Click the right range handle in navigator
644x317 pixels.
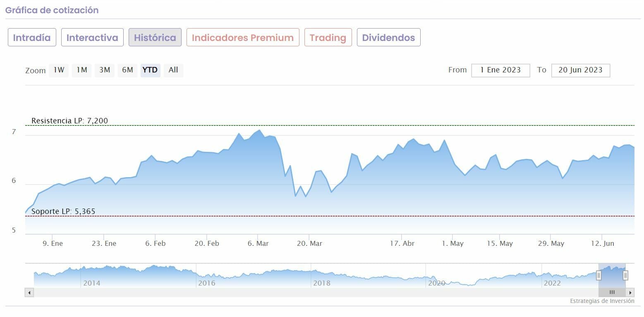[x=625, y=275]
